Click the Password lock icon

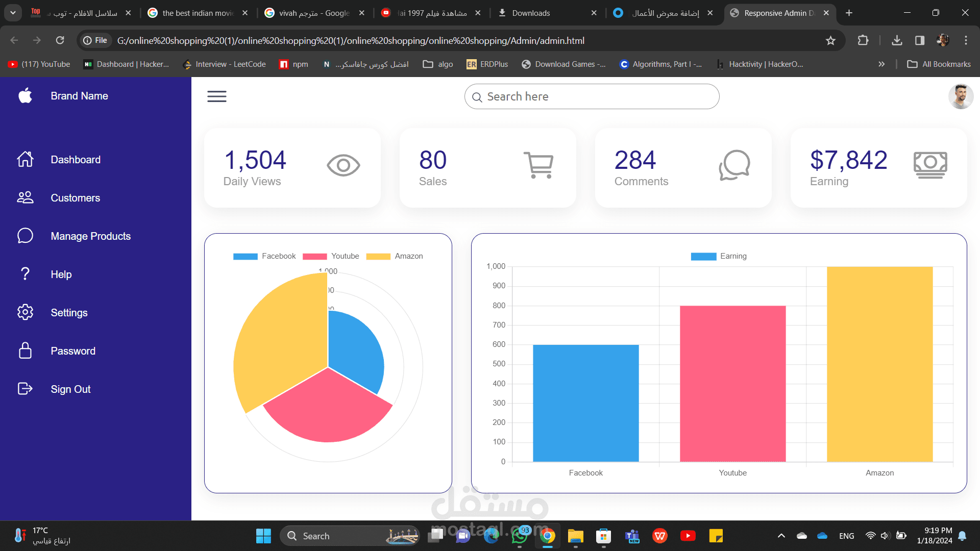25,350
